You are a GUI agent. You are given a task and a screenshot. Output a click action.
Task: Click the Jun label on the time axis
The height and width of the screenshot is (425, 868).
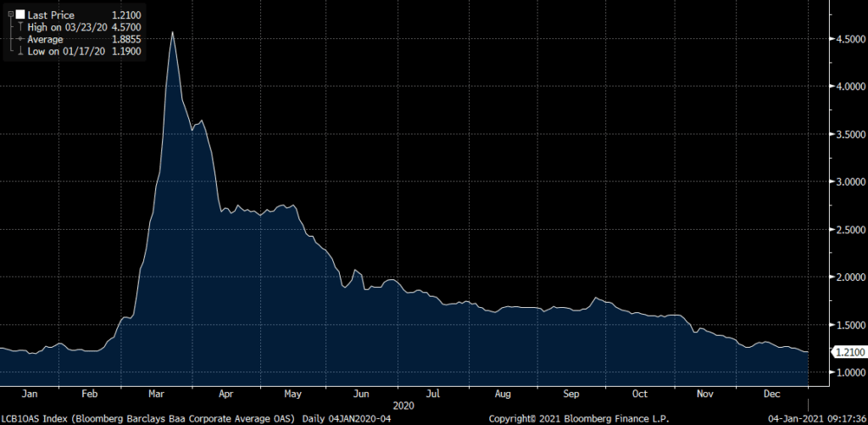361,394
